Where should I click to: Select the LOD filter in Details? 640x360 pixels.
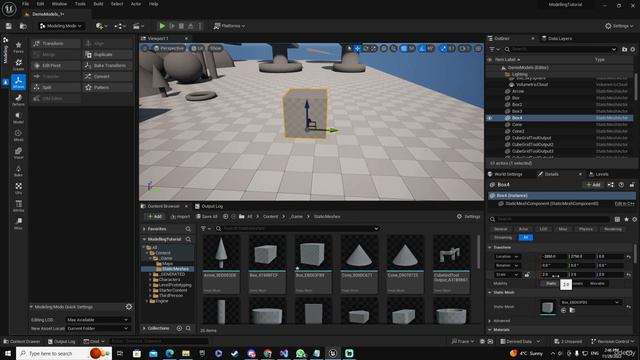point(543,229)
